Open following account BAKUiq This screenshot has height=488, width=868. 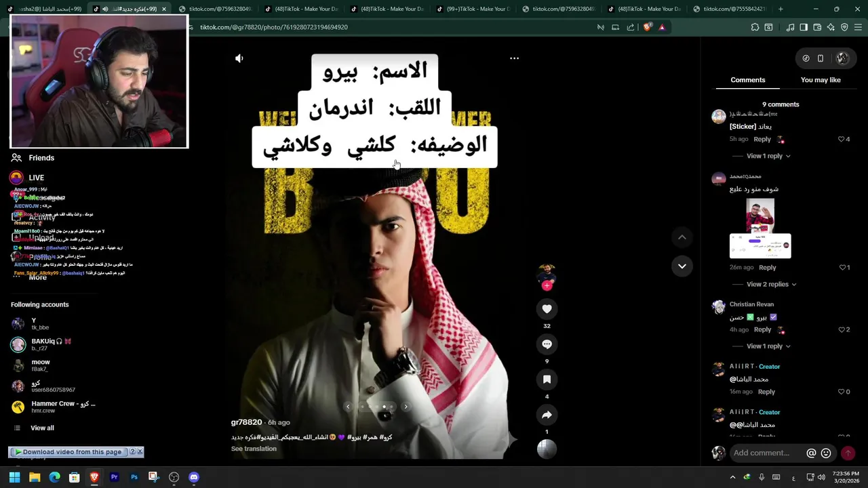click(51, 344)
